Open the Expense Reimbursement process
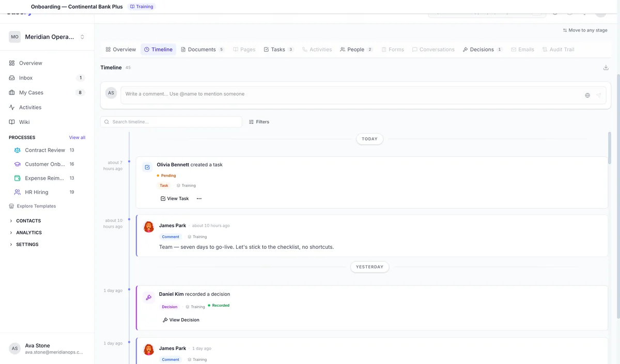This screenshot has width=620, height=364. (x=45, y=178)
